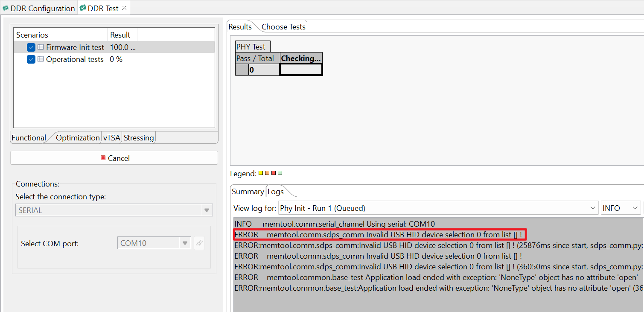The image size is (644, 312).
Task: Switch to the Summary tab
Action: (248, 191)
